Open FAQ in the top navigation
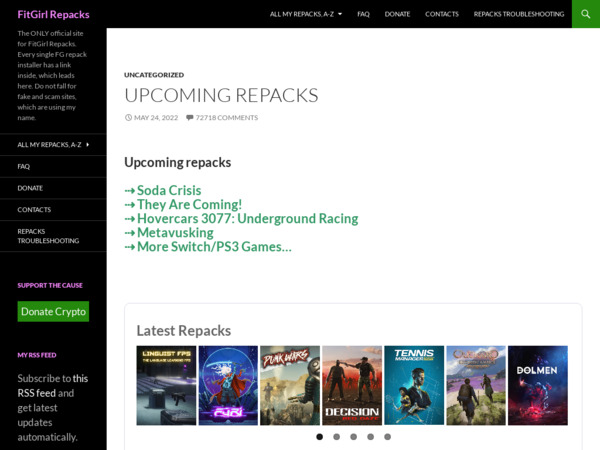 pyautogui.click(x=363, y=14)
